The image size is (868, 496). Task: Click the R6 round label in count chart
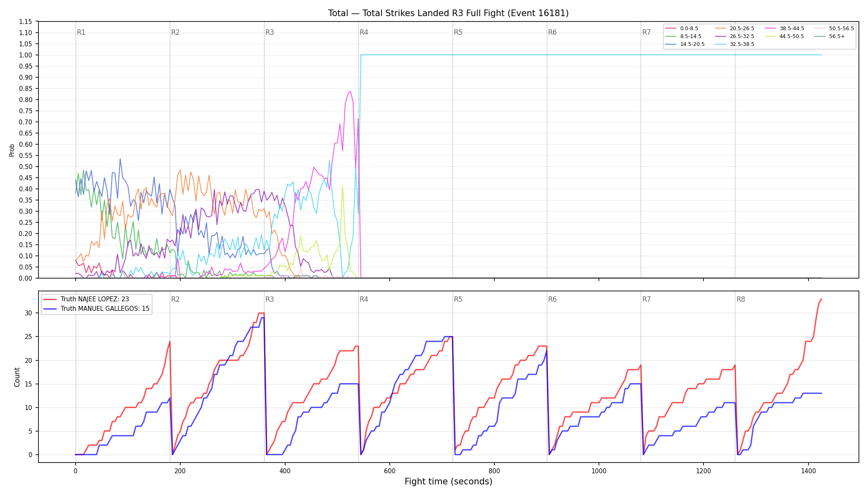pyautogui.click(x=552, y=299)
